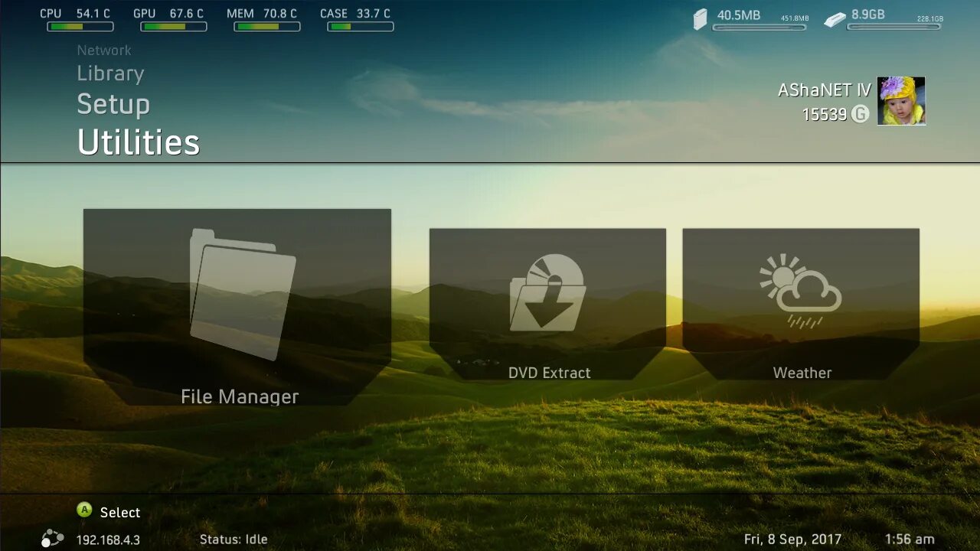Click the 451.8MB capacity text
Image resolution: width=980 pixels, height=551 pixels.
click(x=795, y=18)
